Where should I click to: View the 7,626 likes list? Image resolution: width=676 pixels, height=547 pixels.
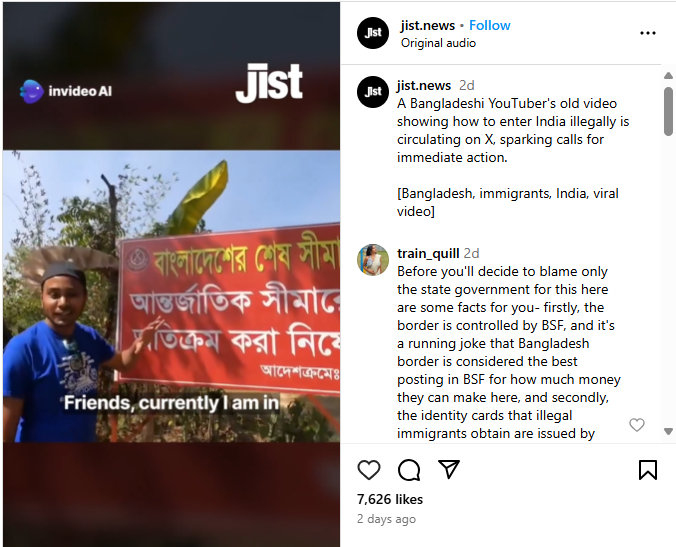point(390,499)
